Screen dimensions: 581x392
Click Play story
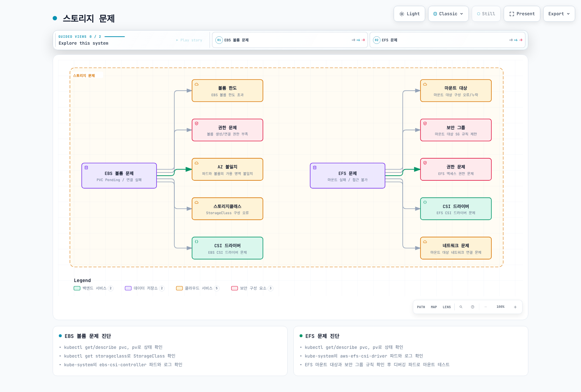tap(189, 40)
